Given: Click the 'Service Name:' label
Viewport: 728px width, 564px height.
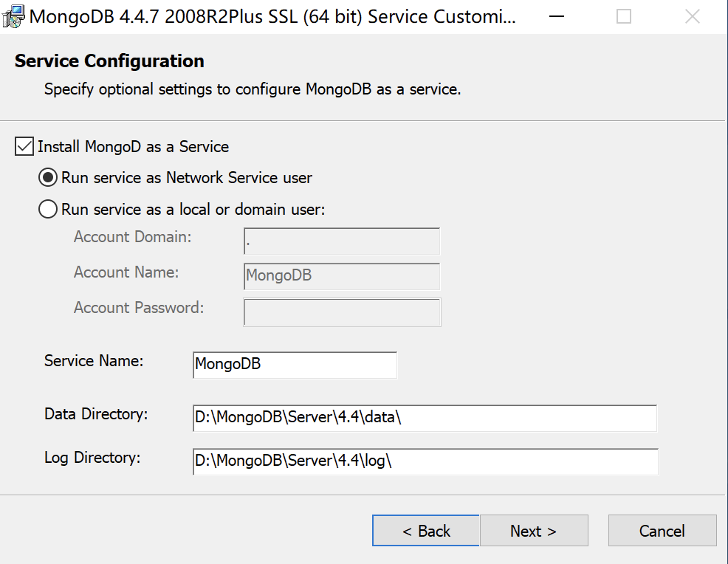Looking at the screenshot, I should [x=94, y=361].
